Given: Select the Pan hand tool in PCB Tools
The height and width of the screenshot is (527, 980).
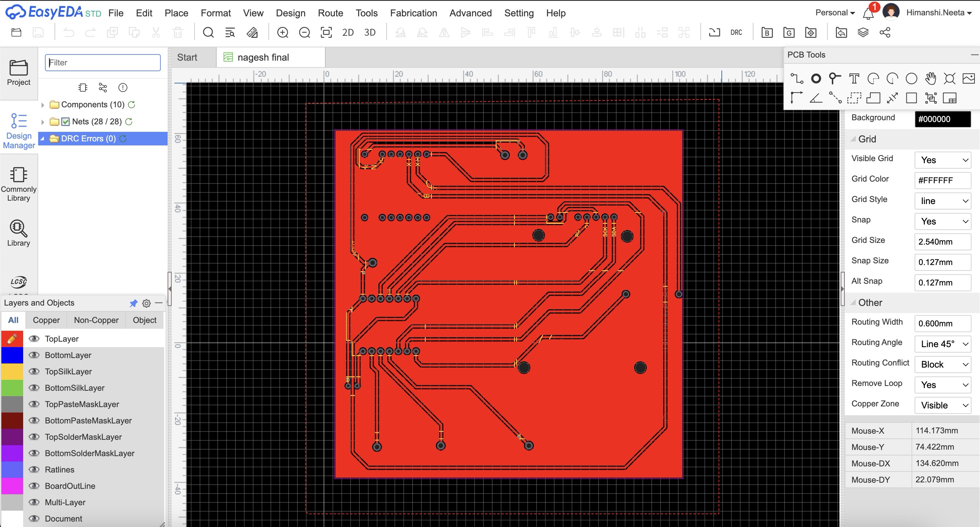Looking at the screenshot, I should pos(931,78).
